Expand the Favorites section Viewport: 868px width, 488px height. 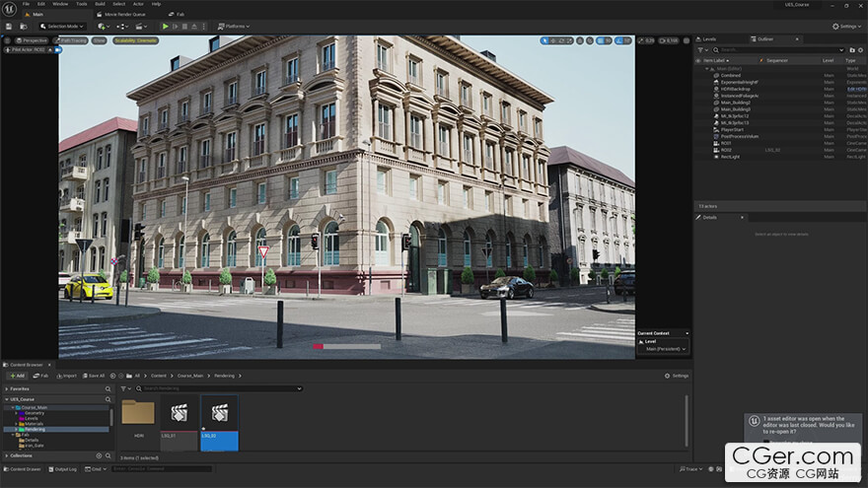click(7, 389)
